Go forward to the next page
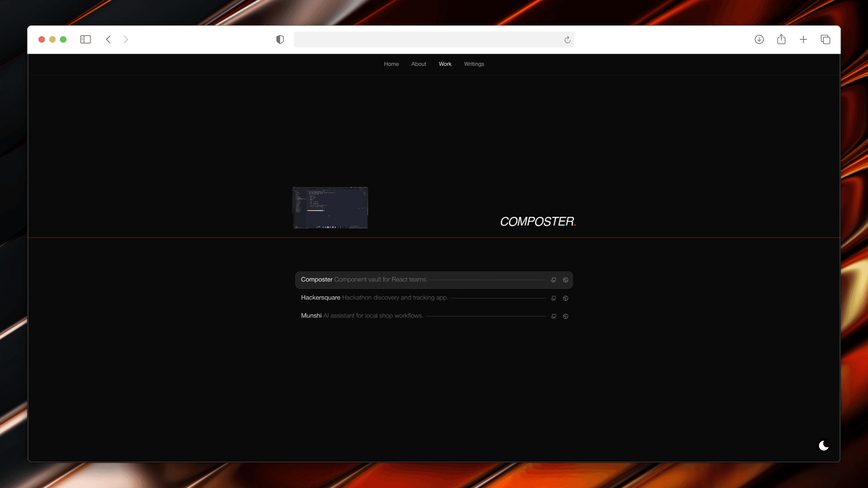Viewport: 868px width, 488px height. coord(126,40)
